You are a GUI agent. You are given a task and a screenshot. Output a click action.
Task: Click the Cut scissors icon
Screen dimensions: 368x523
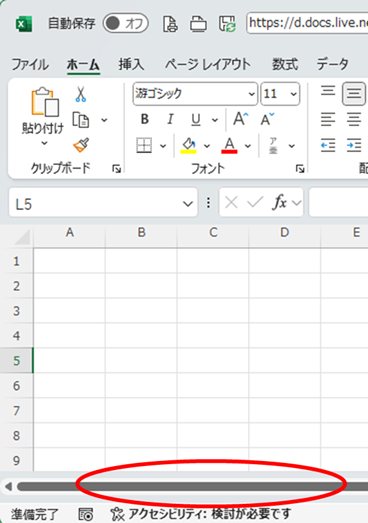tap(80, 94)
